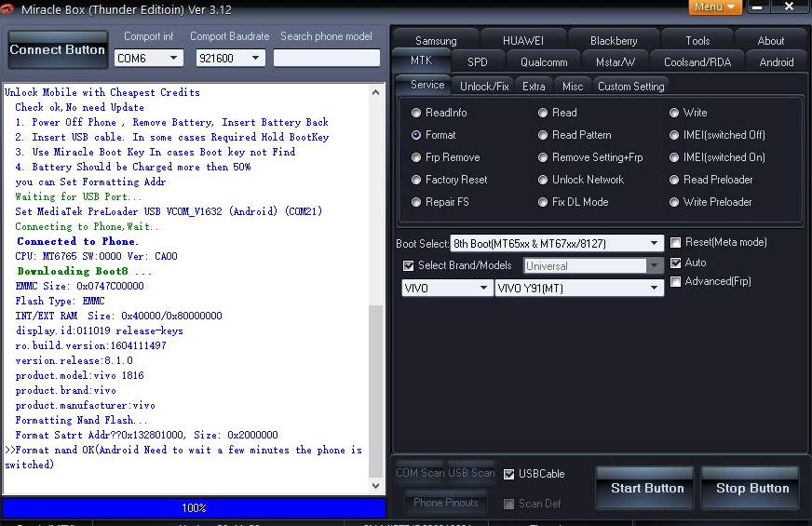This screenshot has height=526, width=812.
Task: Toggle the USBCable checkbox
Action: point(509,474)
